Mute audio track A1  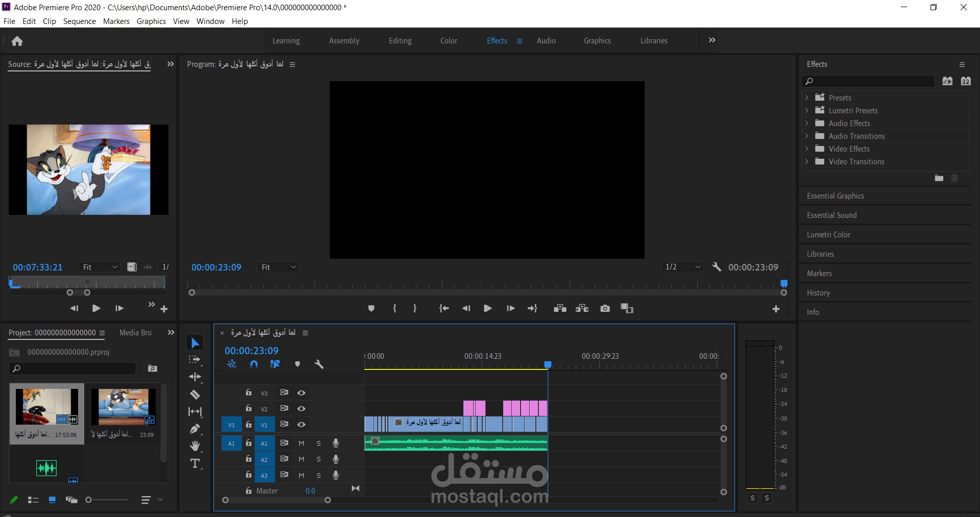(302, 444)
